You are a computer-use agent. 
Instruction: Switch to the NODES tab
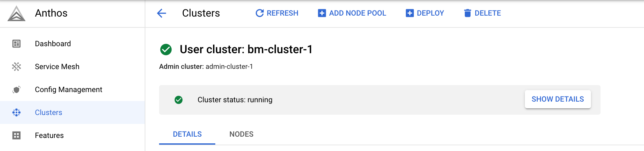coord(241,134)
